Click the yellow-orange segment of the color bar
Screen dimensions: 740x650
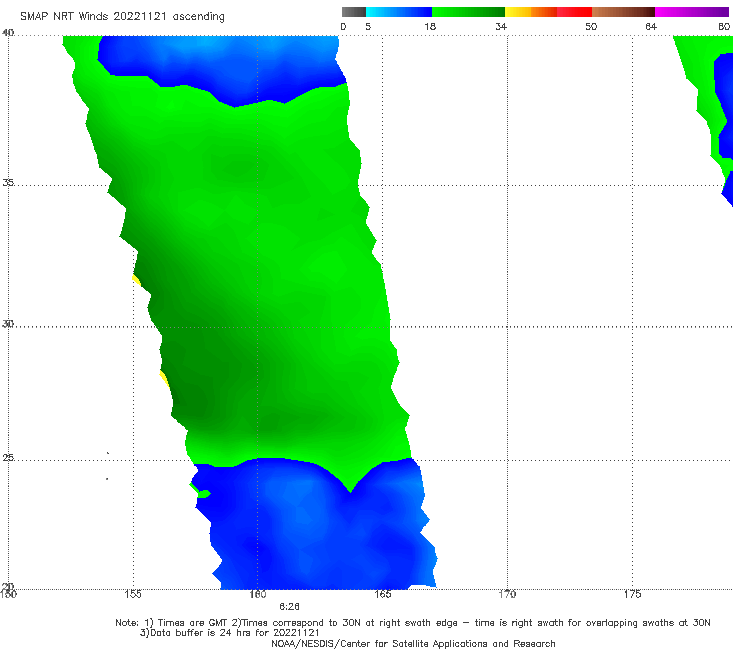coord(530,12)
